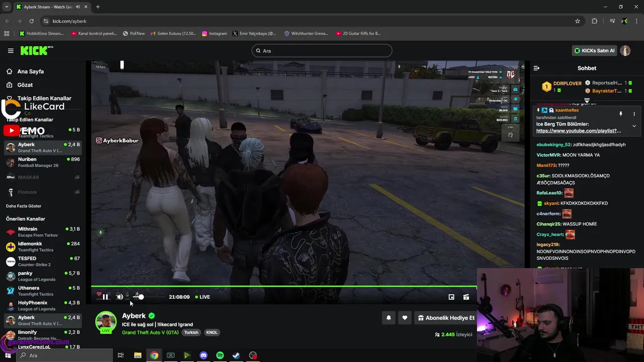Open Instagram bookmark
The height and width of the screenshot is (362, 644).
(214, 34)
